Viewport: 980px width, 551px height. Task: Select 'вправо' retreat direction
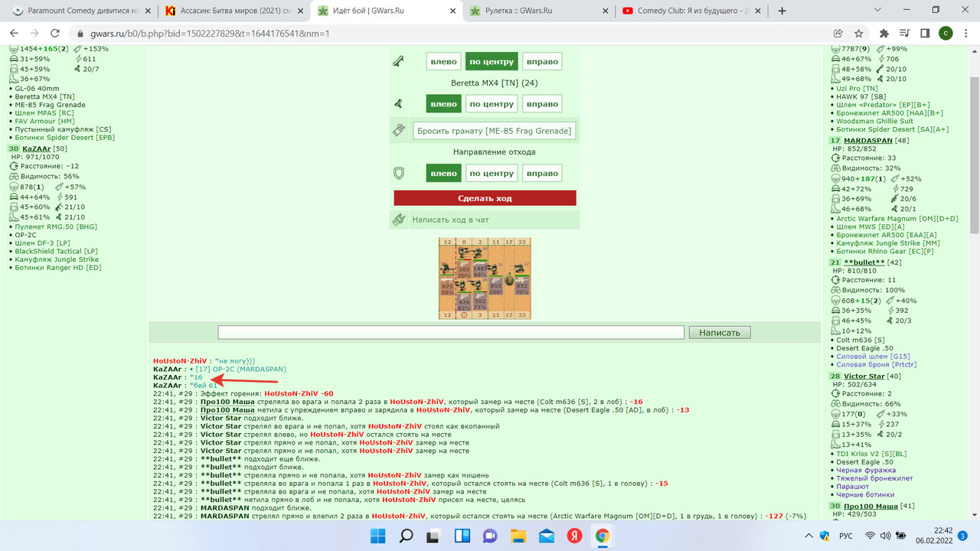click(542, 173)
